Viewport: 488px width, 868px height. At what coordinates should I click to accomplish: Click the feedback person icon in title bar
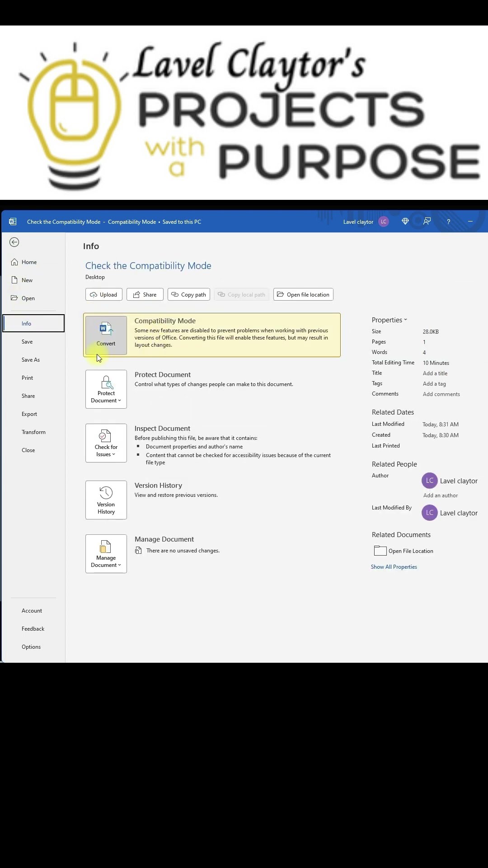tap(427, 221)
